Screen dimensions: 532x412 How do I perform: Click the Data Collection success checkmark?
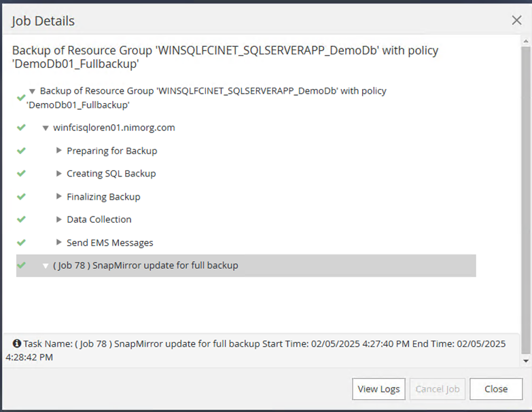pos(21,220)
